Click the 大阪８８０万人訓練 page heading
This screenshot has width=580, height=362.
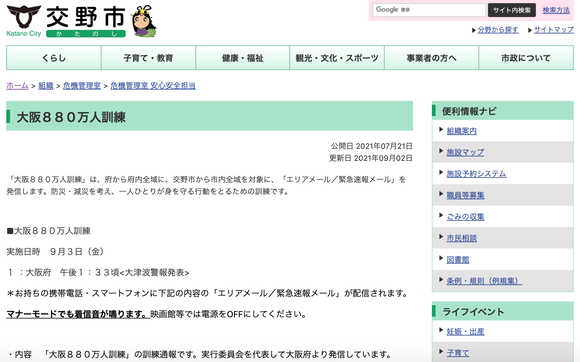(71, 117)
